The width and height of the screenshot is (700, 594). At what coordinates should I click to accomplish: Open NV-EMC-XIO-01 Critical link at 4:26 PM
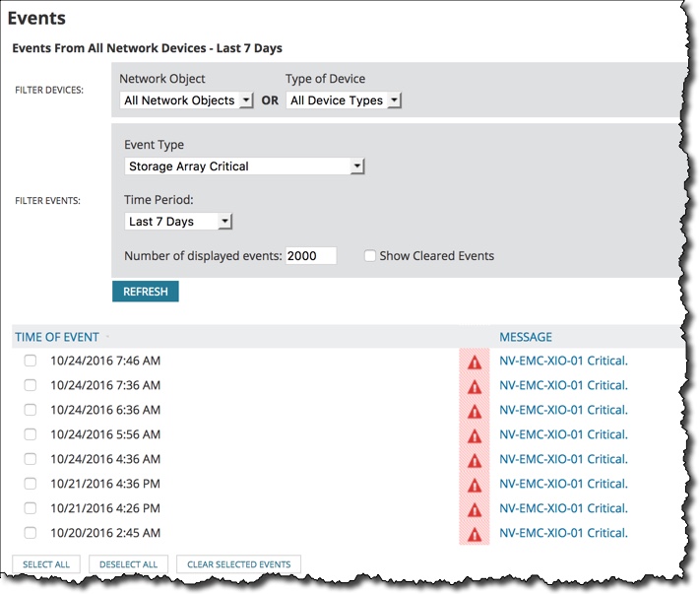click(x=563, y=507)
